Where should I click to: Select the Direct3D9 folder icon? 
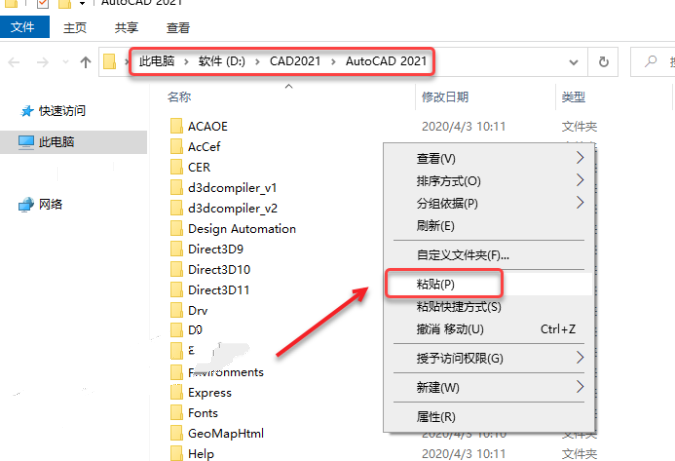[176, 249]
